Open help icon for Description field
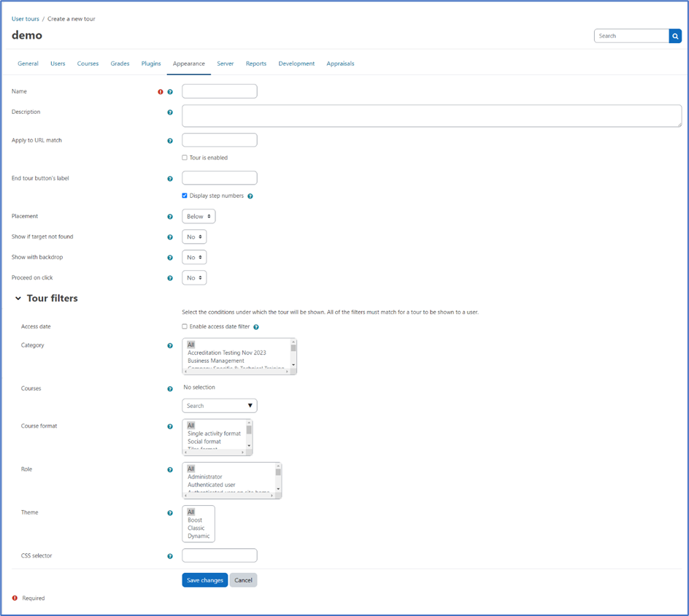This screenshot has width=689, height=616. pos(170,112)
